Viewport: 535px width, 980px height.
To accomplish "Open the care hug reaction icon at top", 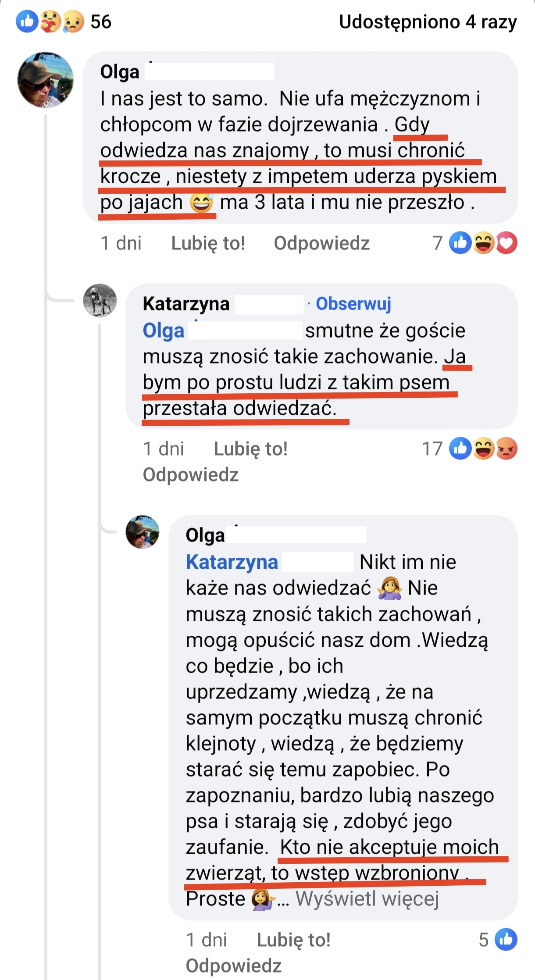I will pyautogui.click(x=50, y=21).
